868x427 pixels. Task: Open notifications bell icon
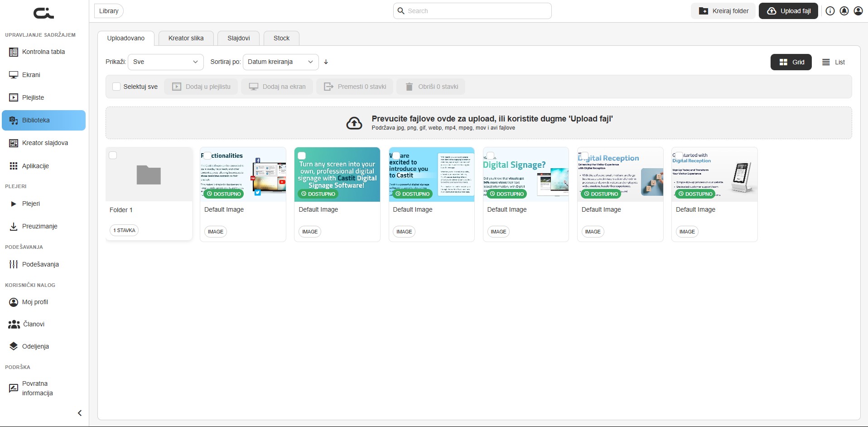point(844,11)
